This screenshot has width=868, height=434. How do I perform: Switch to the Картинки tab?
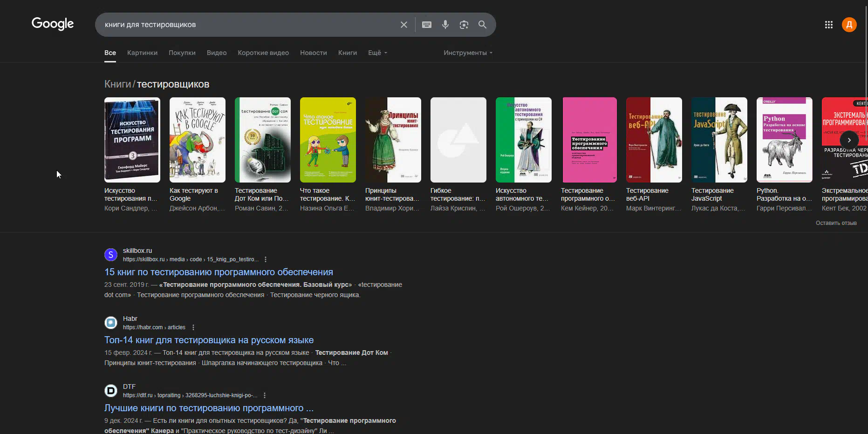pos(142,53)
